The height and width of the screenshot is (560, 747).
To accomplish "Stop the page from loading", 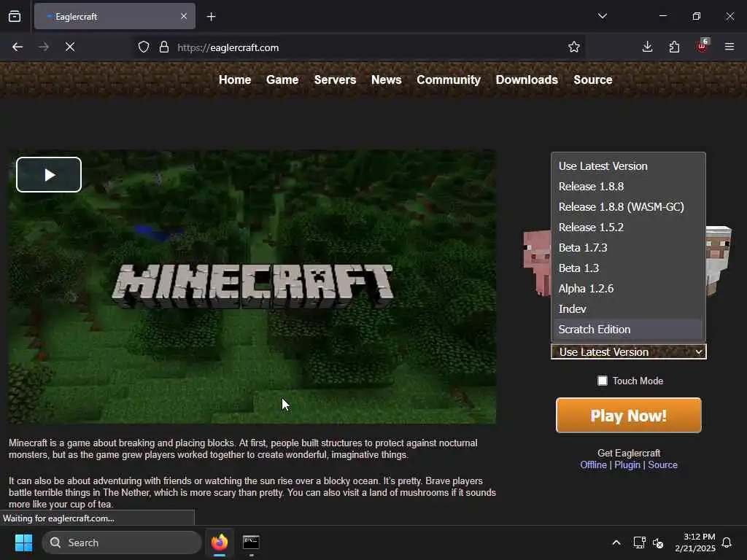I will 69,47.
